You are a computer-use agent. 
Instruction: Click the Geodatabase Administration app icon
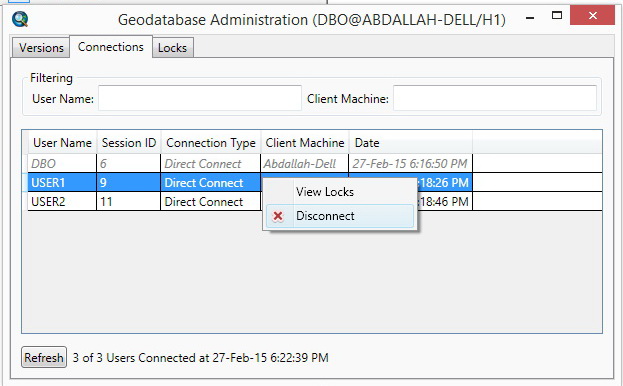(20, 19)
